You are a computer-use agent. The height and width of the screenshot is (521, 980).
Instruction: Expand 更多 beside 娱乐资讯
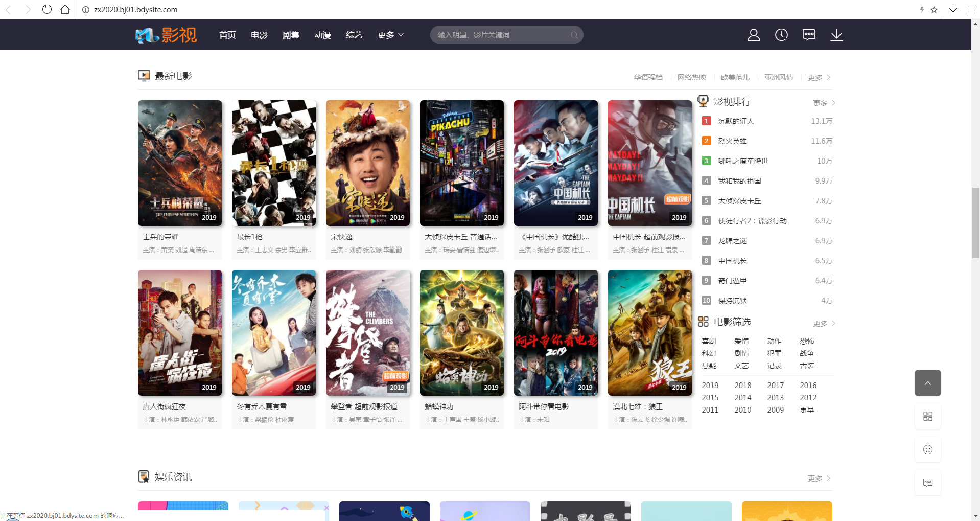(x=819, y=478)
